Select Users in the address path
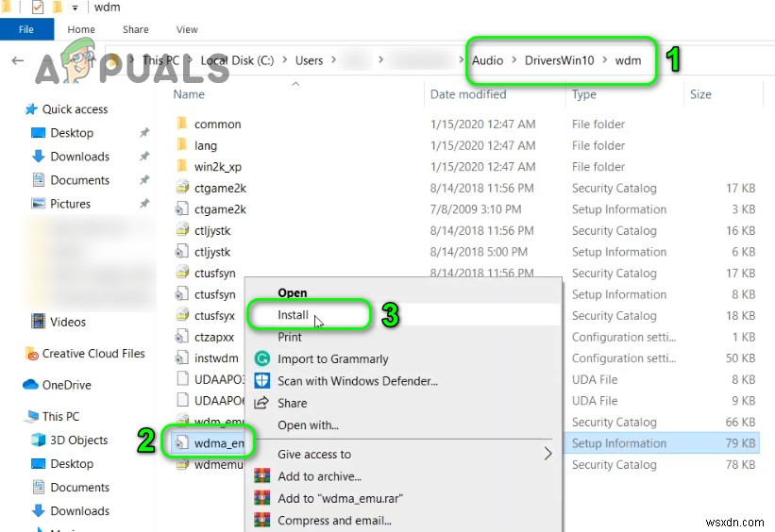Screen dimensions: 775x532 pyautogui.click(x=309, y=60)
